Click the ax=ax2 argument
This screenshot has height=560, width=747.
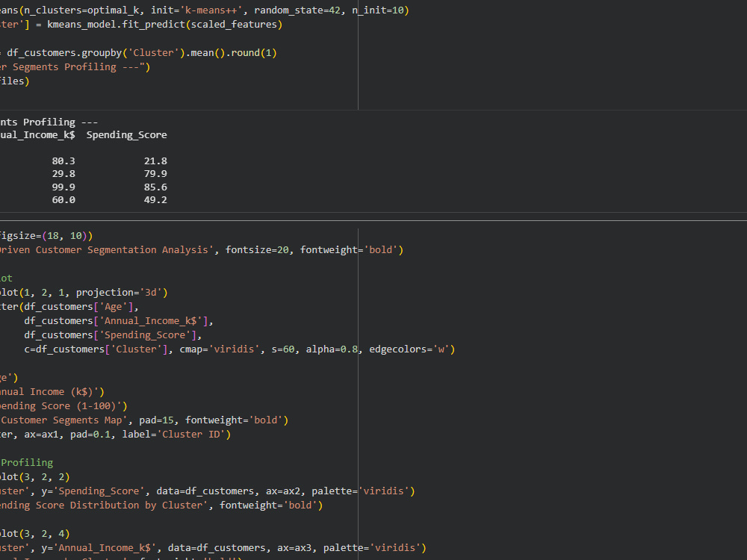tap(283, 491)
